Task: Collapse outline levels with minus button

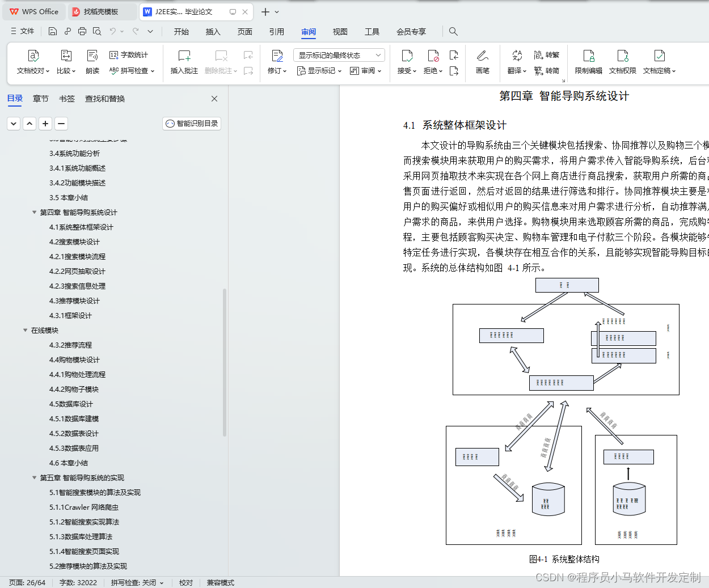Action: coord(62,123)
